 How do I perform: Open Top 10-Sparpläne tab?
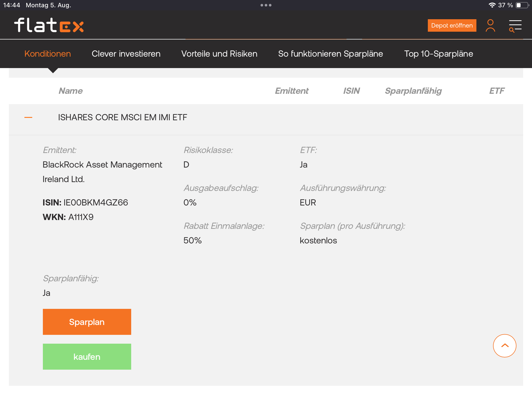[438, 54]
